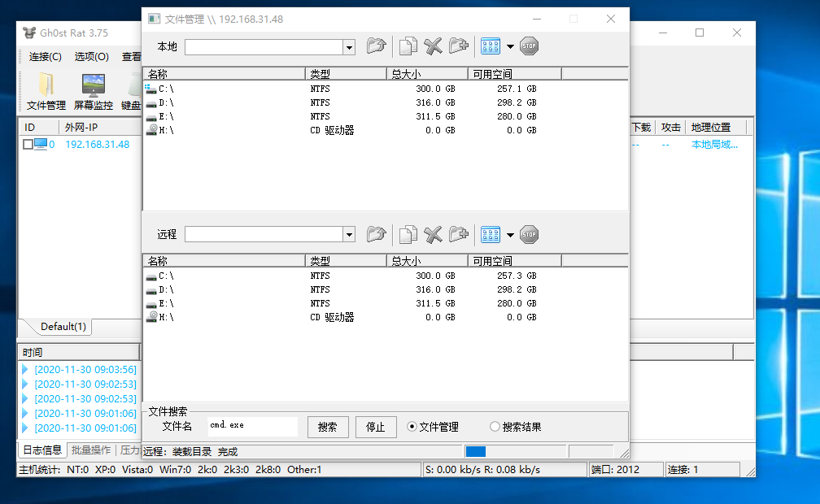
Task: Sort local list by 类型 column
Action: coord(346,74)
